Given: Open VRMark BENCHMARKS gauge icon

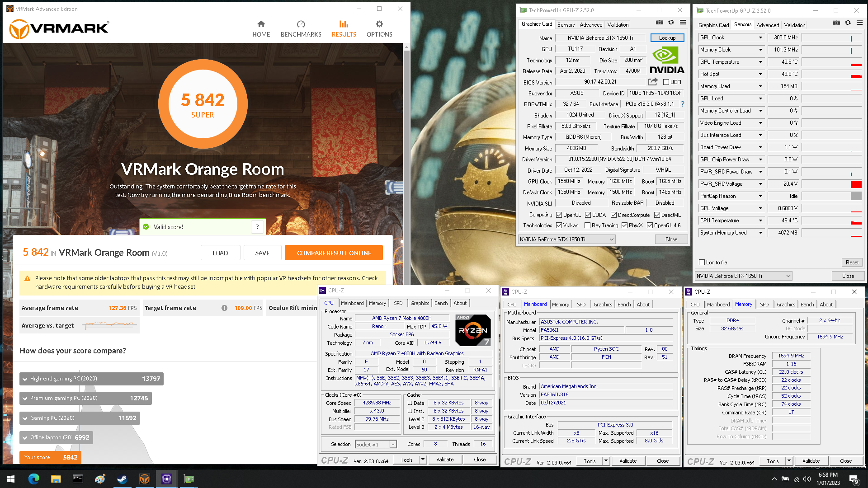Looking at the screenshot, I should click(301, 24).
